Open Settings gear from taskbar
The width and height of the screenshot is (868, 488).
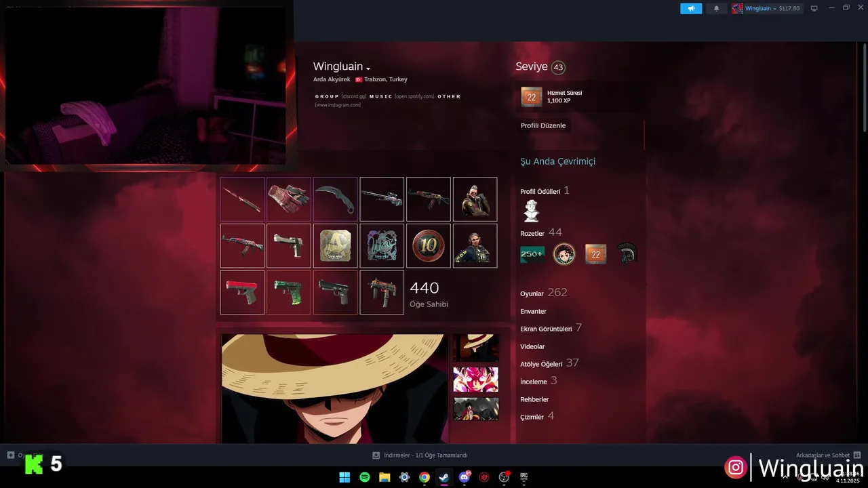pos(405,477)
